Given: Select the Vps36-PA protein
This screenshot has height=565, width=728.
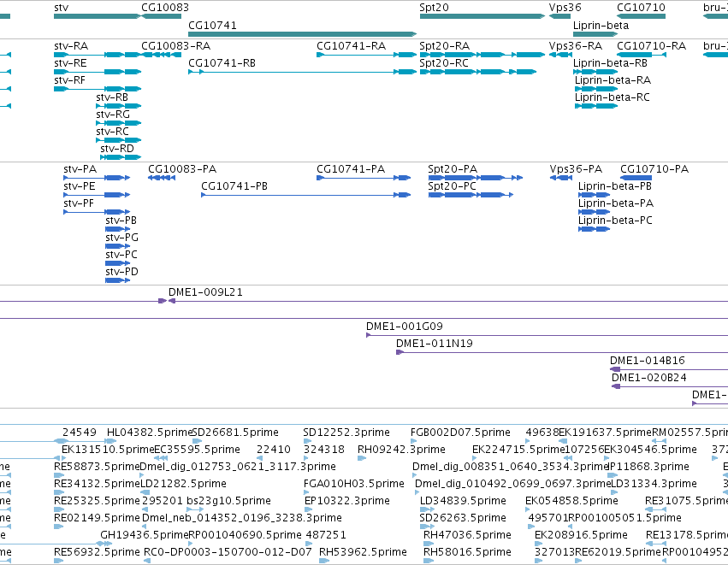Looking at the screenshot, I should [x=561, y=178].
